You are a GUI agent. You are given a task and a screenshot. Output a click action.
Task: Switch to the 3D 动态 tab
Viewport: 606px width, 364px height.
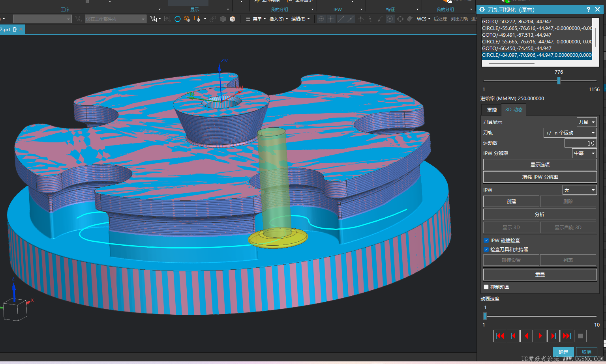point(514,110)
